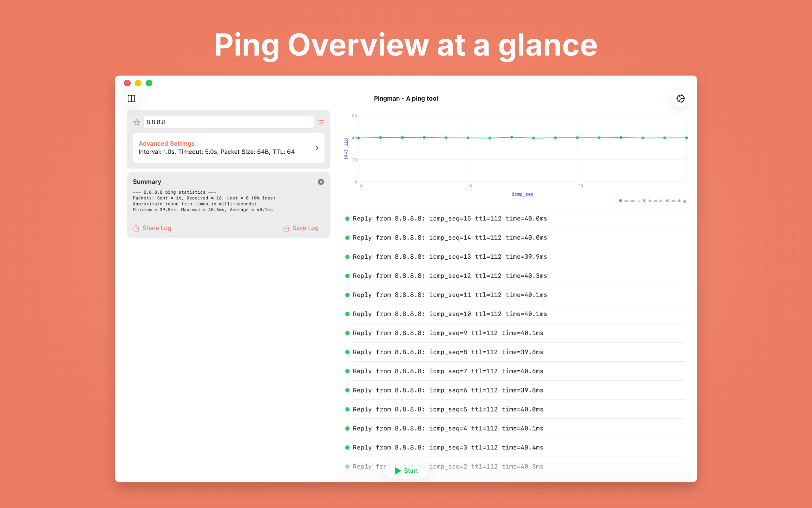The width and height of the screenshot is (812, 508).
Task: Click the last chart data point
Action: pos(686,138)
